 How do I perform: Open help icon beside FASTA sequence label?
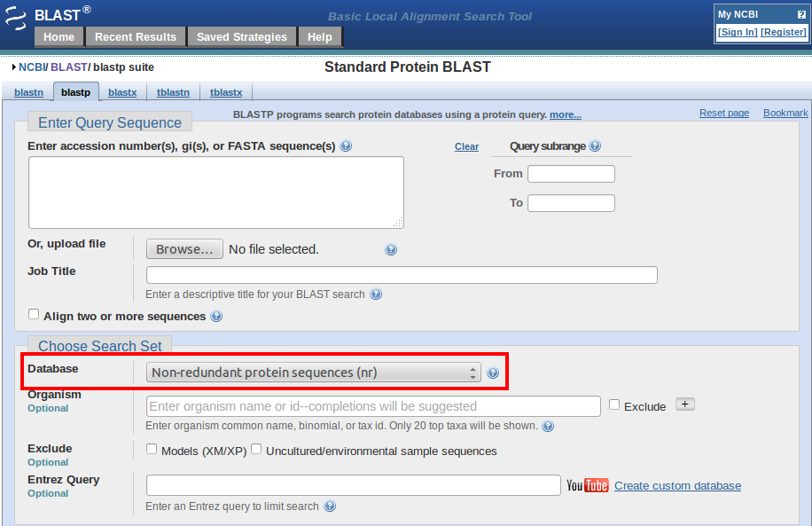(346, 146)
